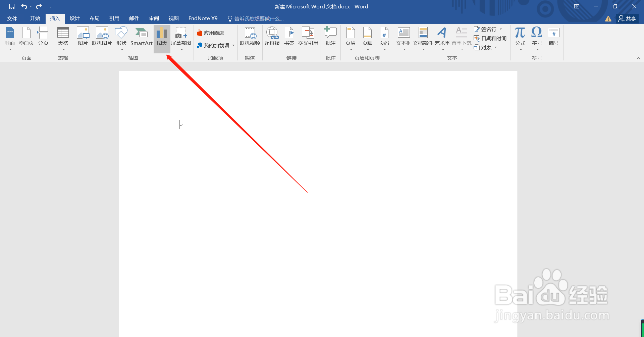Screen dimensions: 644x337
Task: Insert 艺术字 WordArt
Action: pos(442,39)
